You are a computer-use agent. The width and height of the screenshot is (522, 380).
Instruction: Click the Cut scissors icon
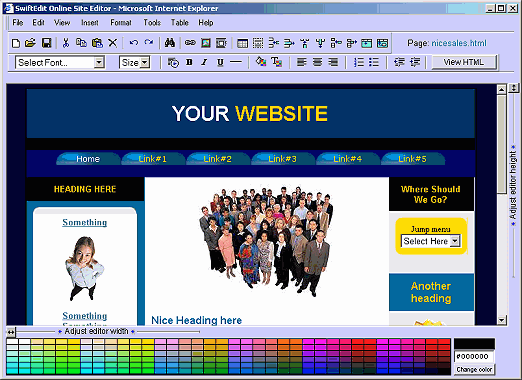tap(66, 43)
